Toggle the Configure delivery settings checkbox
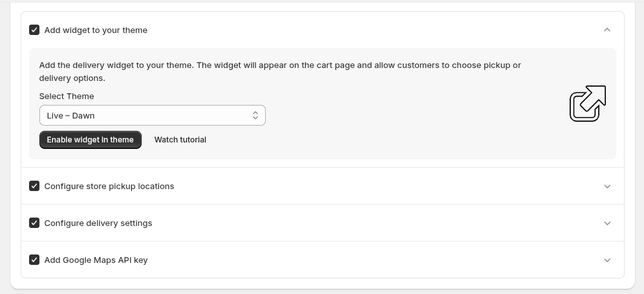This screenshot has width=644, height=294. [x=34, y=223]
